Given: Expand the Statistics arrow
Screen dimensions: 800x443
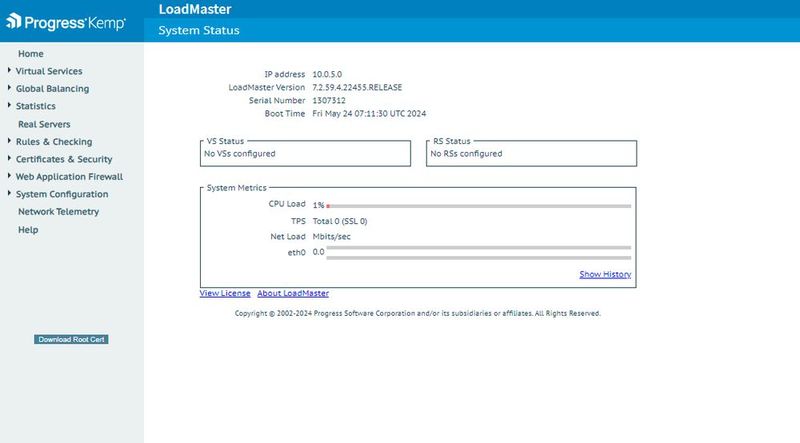Looking at the screenshot, I should pyautogui.click(x=9, y=105).
